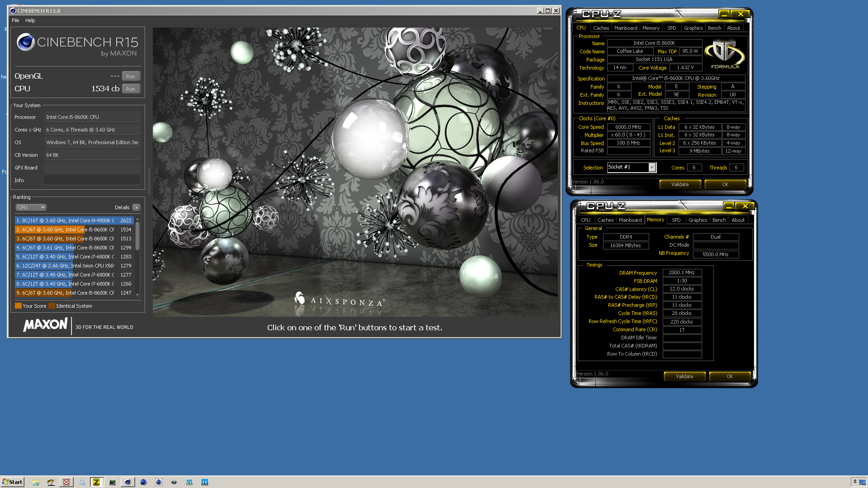Click the gear settings icon in taskbar
868x488 pixels.
click(82, 482)
